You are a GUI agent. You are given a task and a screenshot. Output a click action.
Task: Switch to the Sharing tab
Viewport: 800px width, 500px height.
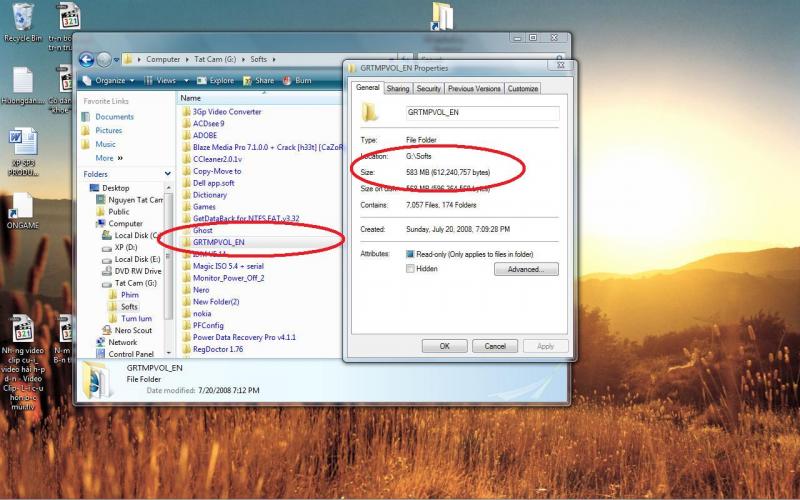[398, 89]
